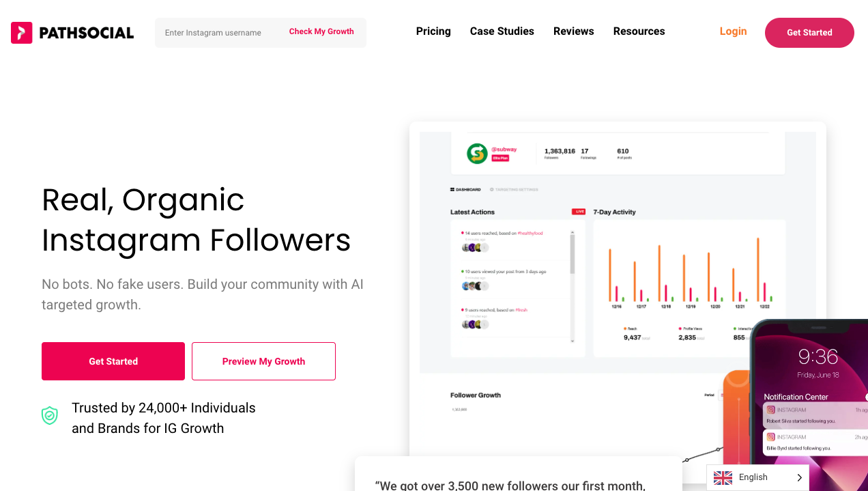The image size is (868, 491).
Task: Click the second Instagram notification icon on phone
Action: click(771, 437)
